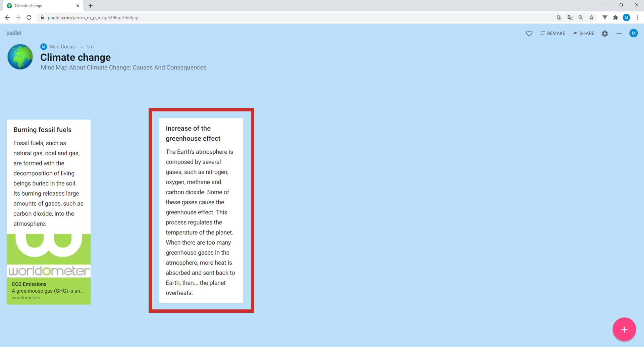Open Mad Cocas author profile

[58, 47]
